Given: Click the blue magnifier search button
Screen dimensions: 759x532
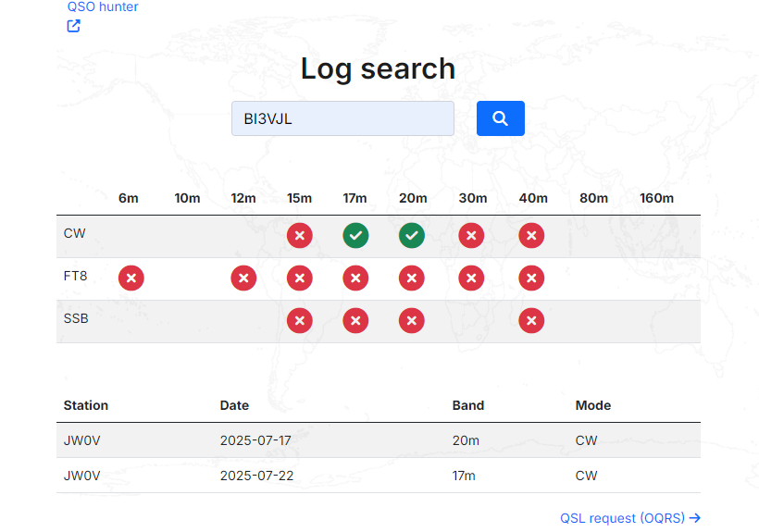Looking at the screenshot, I should [x=500, y=118].
